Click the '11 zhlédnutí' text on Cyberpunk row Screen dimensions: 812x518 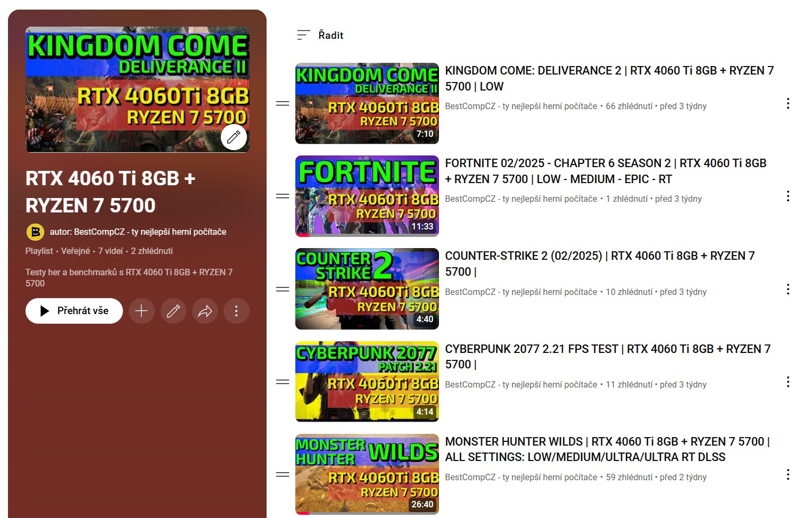[x=629, y=384]
